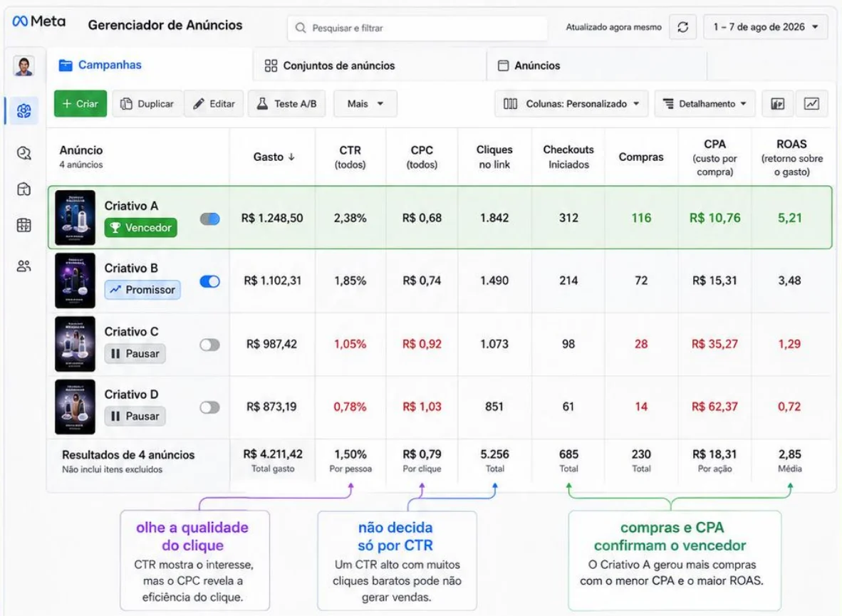
Task: Select the R$ 10,76 CPA value
Action: [714, 217]
